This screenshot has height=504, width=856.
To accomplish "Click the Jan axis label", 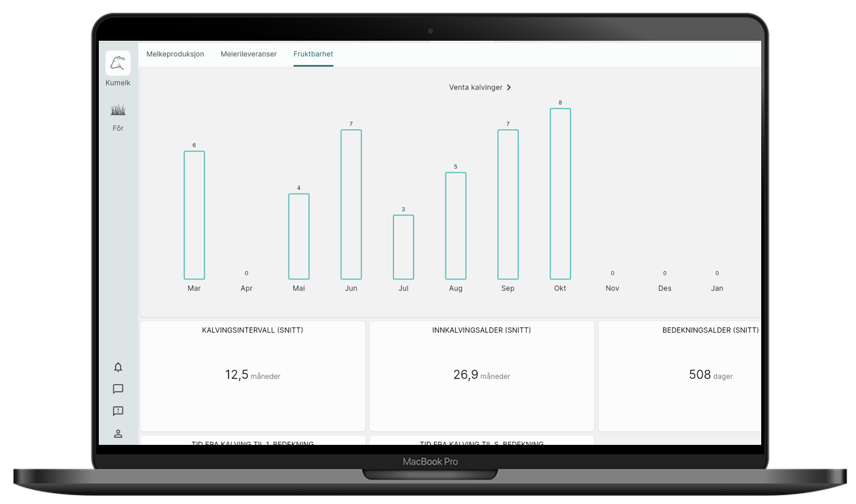I will (x=717, y=288).
